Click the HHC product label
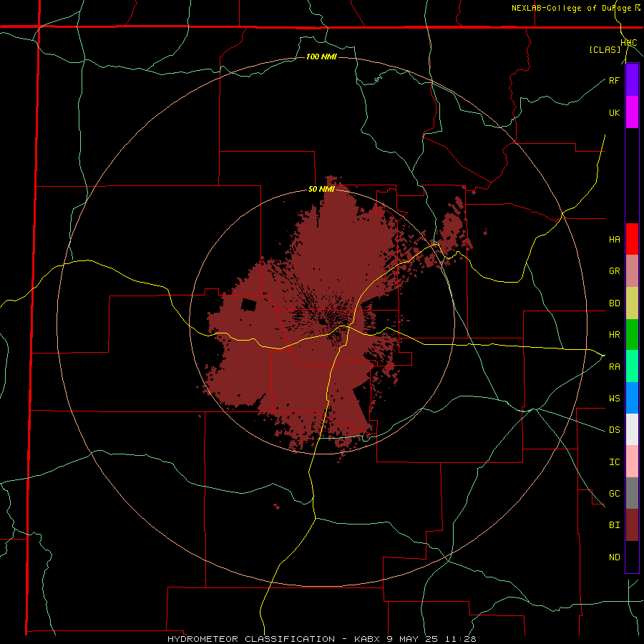 (628, 43)
